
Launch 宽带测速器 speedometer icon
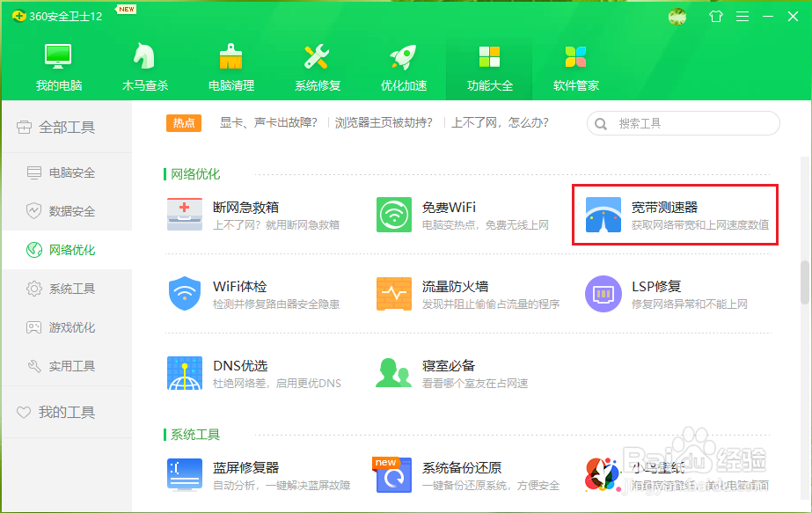pos(604,214)
